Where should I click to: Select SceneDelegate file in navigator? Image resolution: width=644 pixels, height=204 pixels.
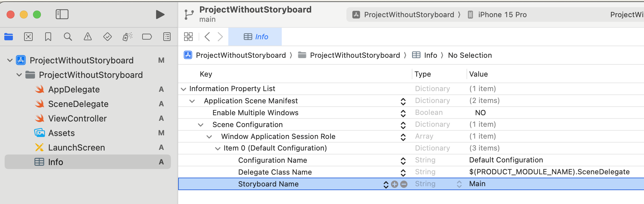coord(78,104)
